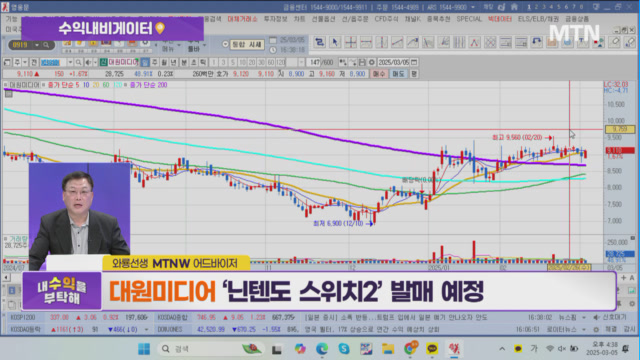Viewport: 640px width, 360px height.
Task: Open Microsoft Edge from the taskbar
Action: (322, 349)
